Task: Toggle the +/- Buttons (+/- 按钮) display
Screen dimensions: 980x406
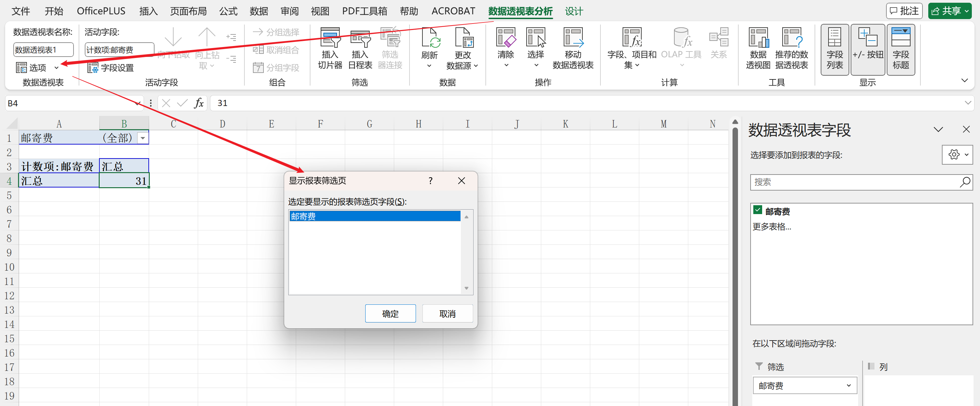Action: point(867,49)
